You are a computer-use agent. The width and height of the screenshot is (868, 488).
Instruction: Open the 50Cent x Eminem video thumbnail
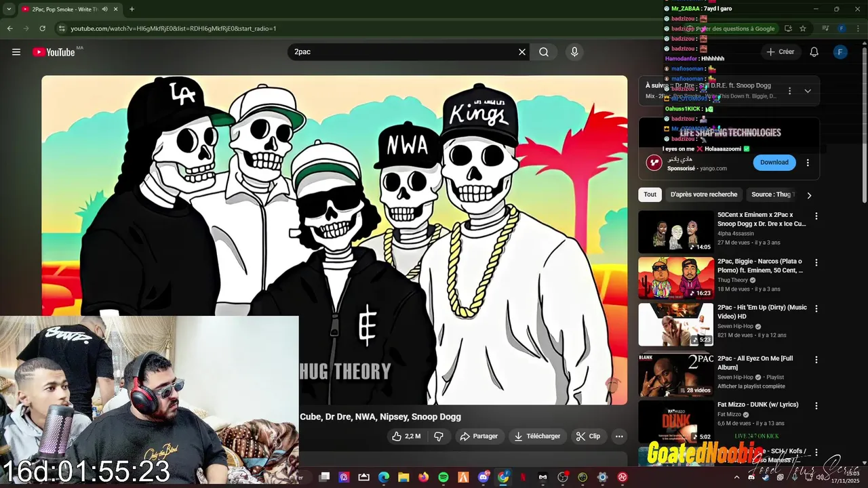(675, 232)
